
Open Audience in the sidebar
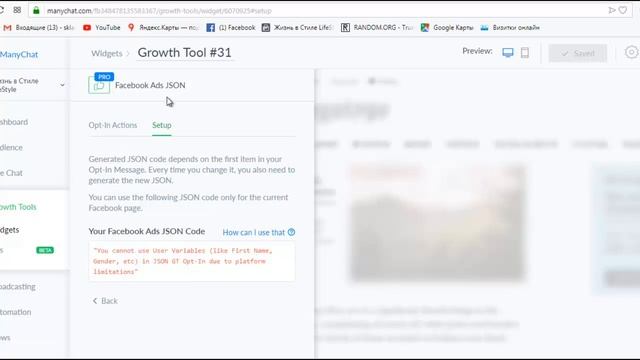point(11,147)
